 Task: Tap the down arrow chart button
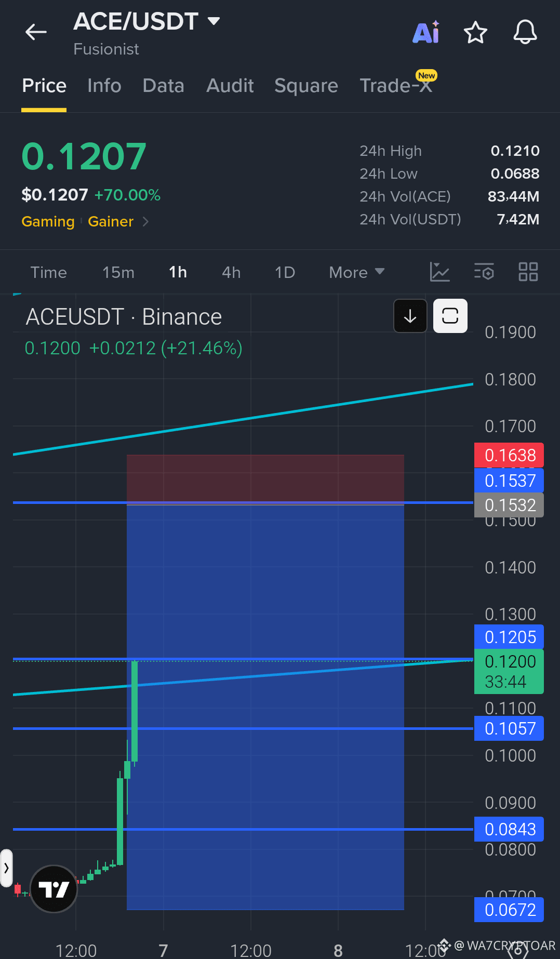(410, 316)
